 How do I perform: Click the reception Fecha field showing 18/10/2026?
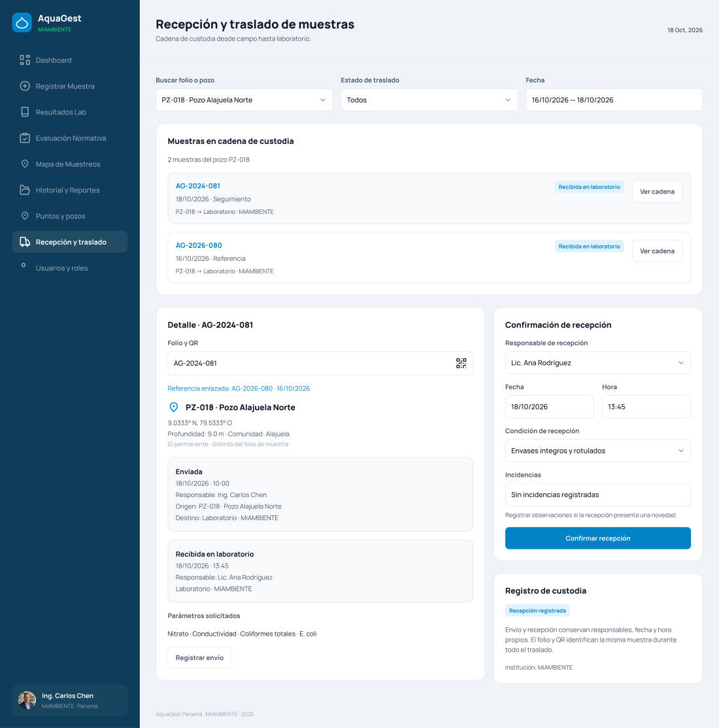pyautogui.click(x=549, y=407)
